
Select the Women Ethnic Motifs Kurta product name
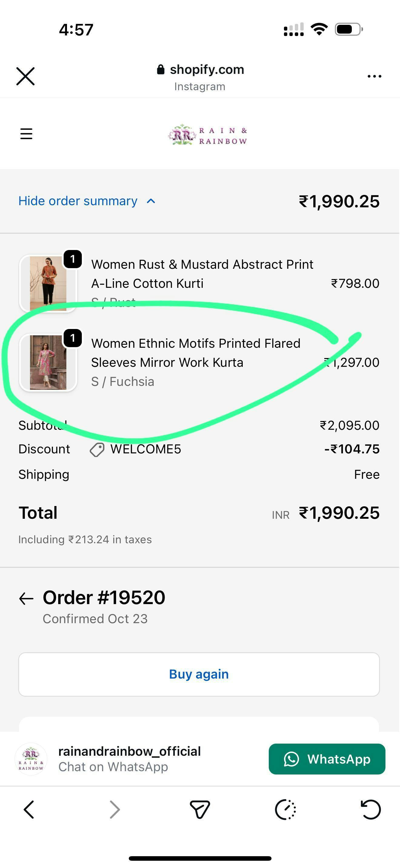(196, 353)
